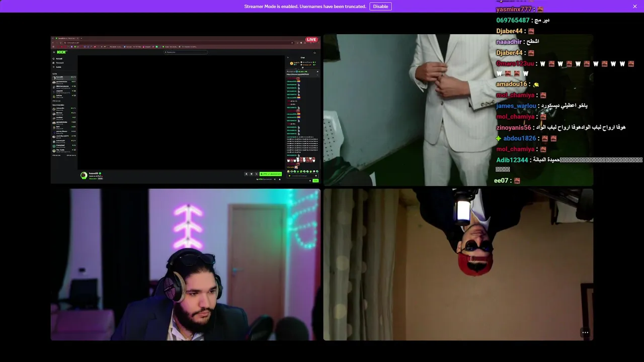Click the emote in yasminx777's message

[x=540, y=10]
